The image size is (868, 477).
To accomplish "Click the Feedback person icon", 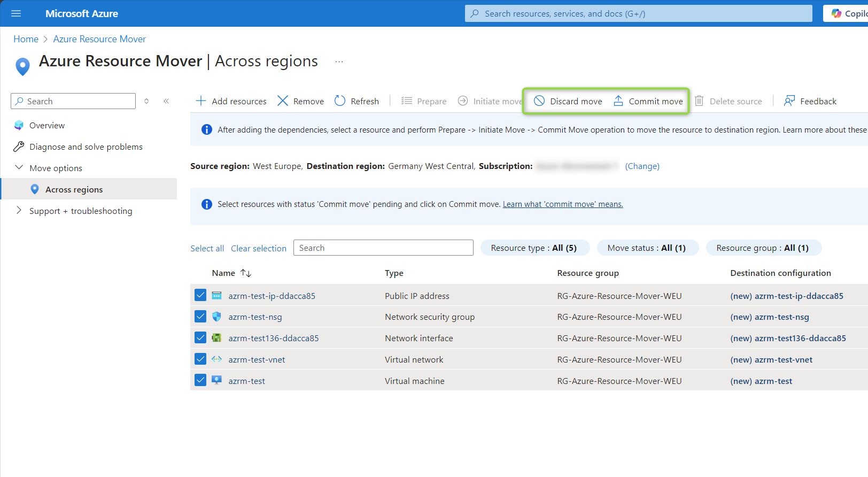I will [x=789, y=101].
